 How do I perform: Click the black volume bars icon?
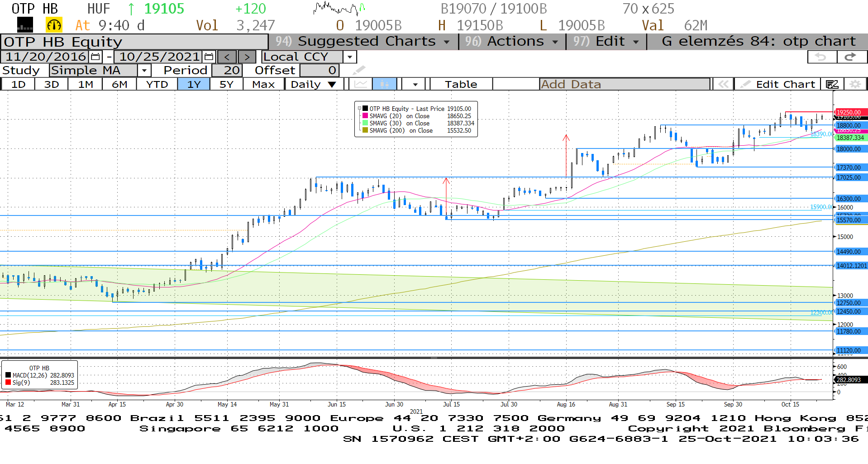(25, 25)
